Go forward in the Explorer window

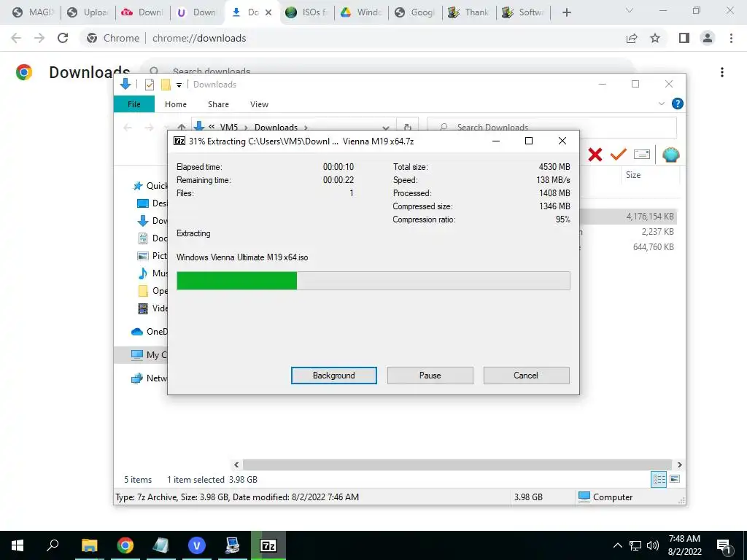149,127
